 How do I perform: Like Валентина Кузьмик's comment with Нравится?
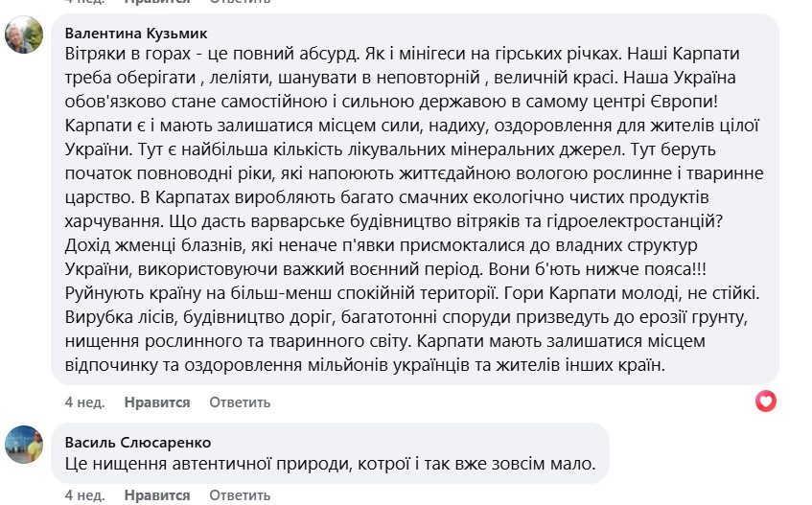pyautogui.click(x=154, y=402)
